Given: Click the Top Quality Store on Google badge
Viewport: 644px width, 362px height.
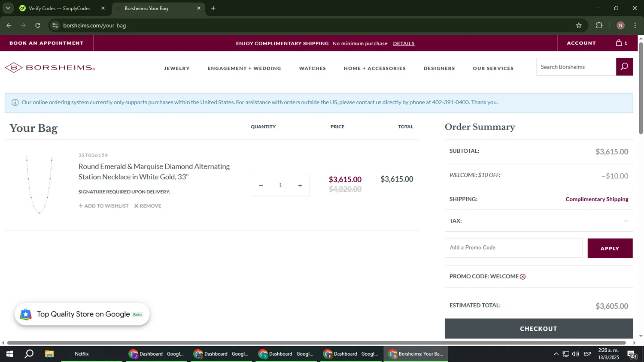Looking at the screenshot, I should tap(82, 314).
